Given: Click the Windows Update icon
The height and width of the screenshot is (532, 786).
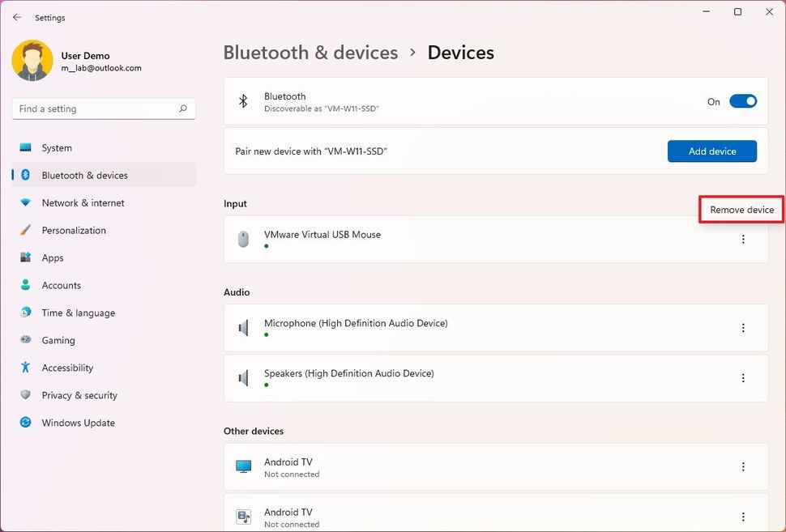Looking at the screenshot, I should (x=27, y=423).
